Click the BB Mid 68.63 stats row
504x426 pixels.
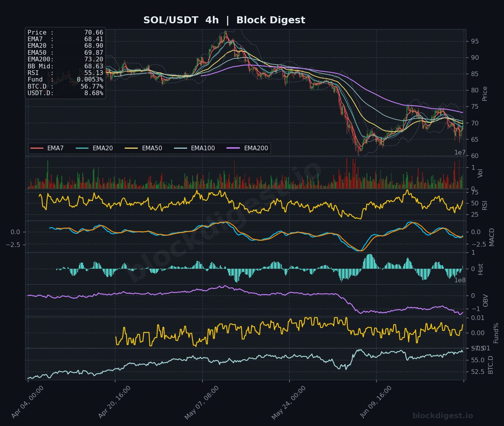pyautogui.click(x=65, y=66)
